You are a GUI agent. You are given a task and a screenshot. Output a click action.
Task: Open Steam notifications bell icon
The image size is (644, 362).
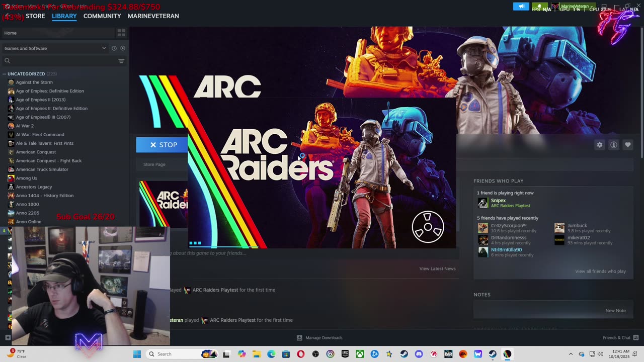539,7
